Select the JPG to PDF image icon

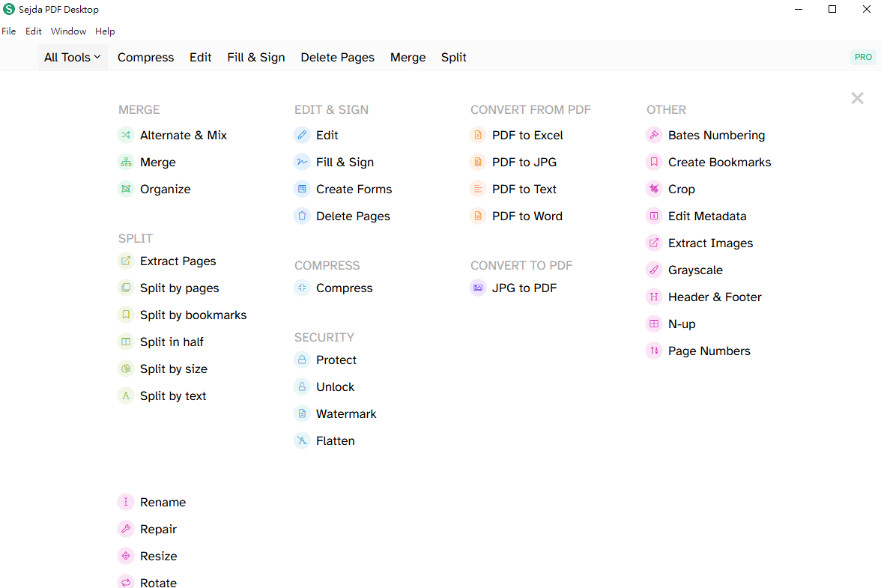[x=478, y=288]
